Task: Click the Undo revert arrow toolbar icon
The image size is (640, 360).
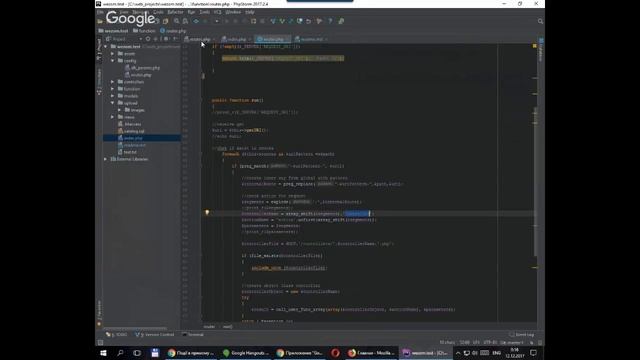Action: 309,21
